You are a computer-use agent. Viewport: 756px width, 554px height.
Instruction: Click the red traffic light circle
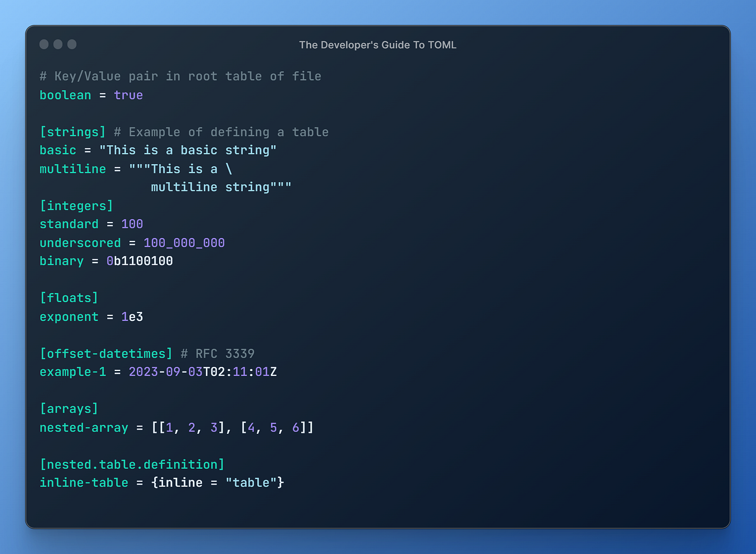(43, 44)
